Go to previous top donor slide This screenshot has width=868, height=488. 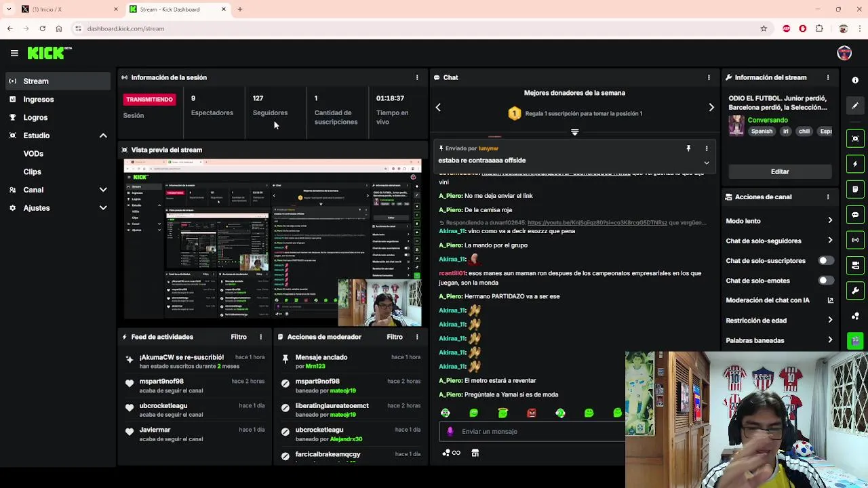click(x=438, y=107)
